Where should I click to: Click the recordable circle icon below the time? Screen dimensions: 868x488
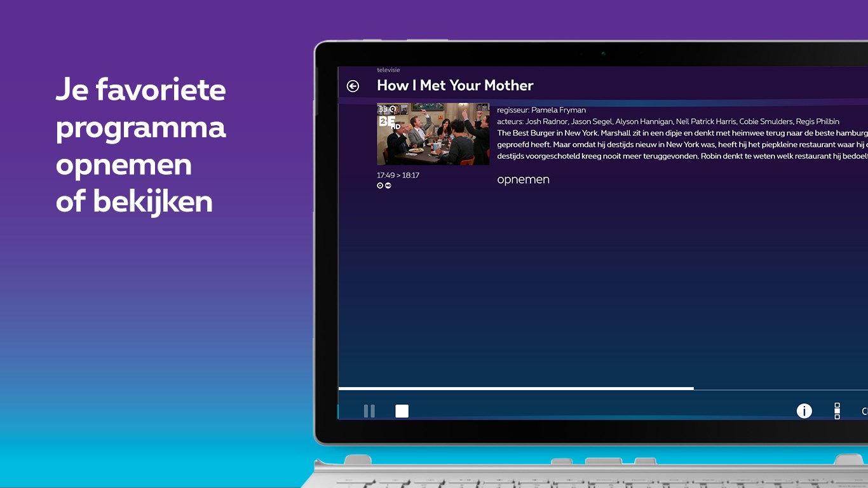click(380, 186)
